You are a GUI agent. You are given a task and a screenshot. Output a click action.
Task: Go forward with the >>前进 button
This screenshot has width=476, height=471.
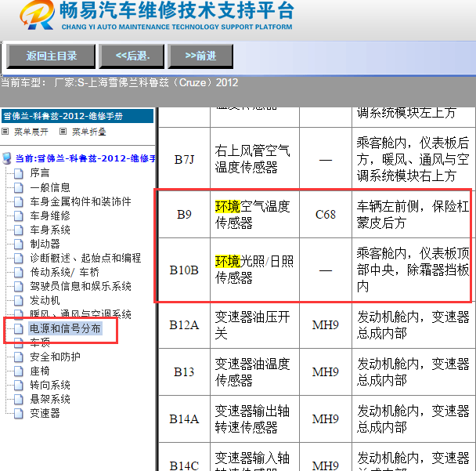point(200,56)
